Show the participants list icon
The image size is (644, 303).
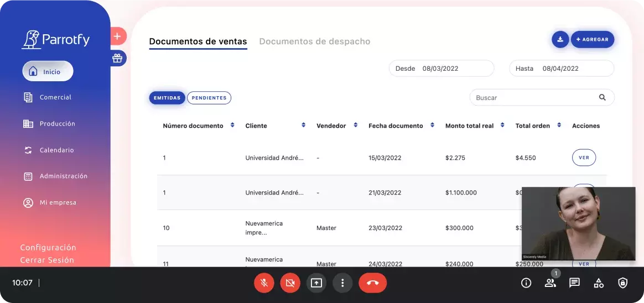pyautogui.click(x=550, y=283)
